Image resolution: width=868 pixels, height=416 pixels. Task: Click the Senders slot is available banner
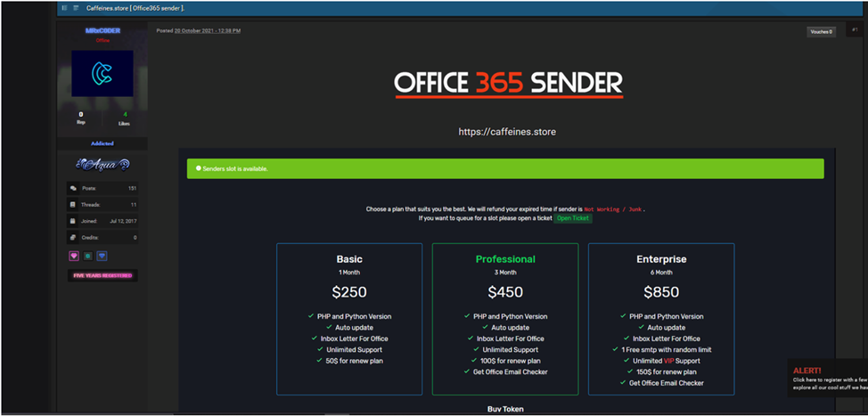[x=505, y=168]
